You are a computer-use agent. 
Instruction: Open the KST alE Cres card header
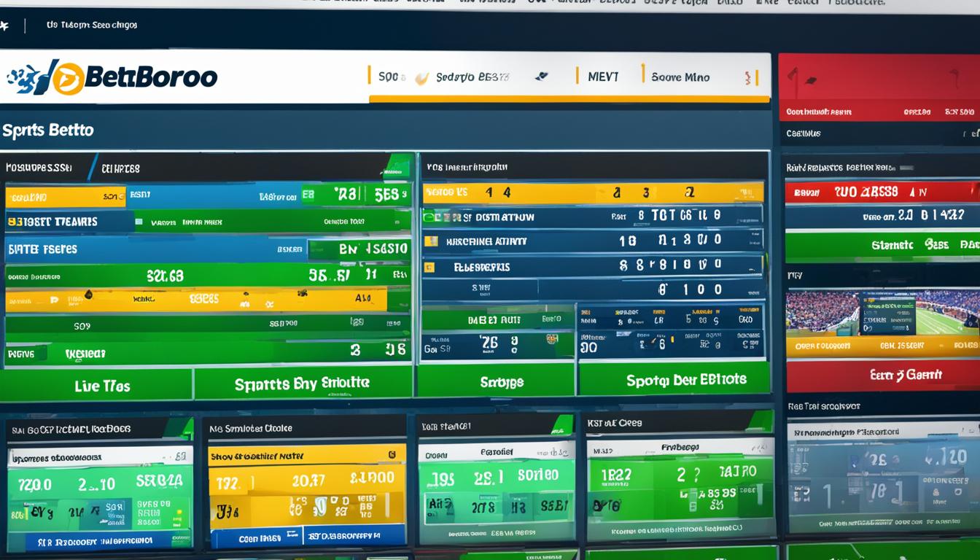[679, 423]
